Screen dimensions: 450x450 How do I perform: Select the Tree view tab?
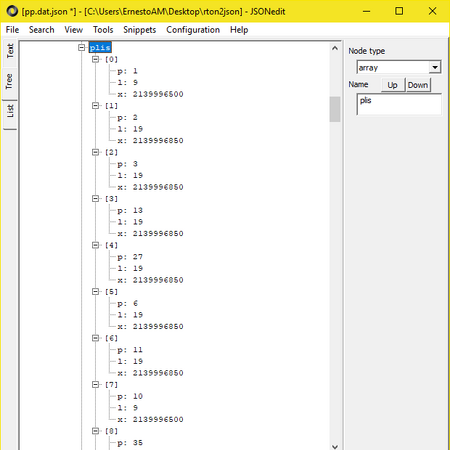tap(9, 81)
